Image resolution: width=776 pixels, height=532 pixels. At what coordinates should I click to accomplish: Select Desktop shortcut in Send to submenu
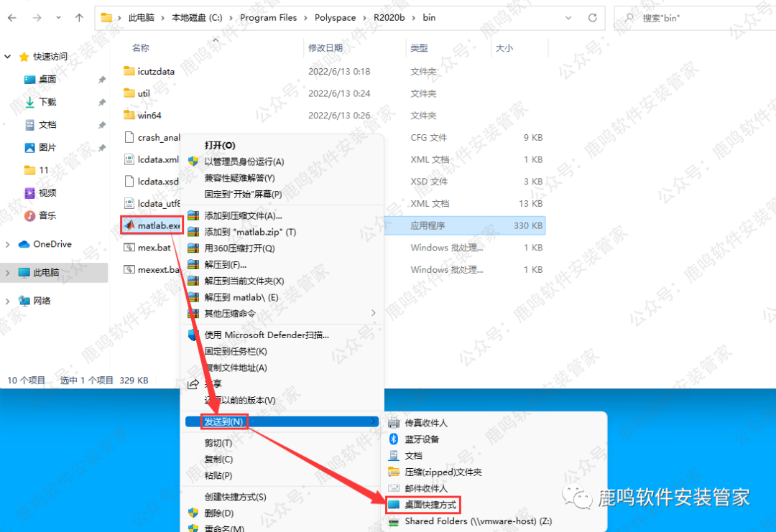coord(430,505)
